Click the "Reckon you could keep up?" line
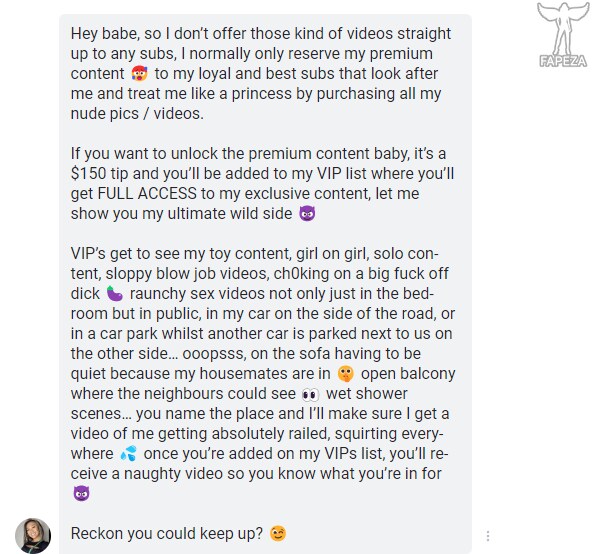Viewport: 592px width, 554px height. click(166, 534)
